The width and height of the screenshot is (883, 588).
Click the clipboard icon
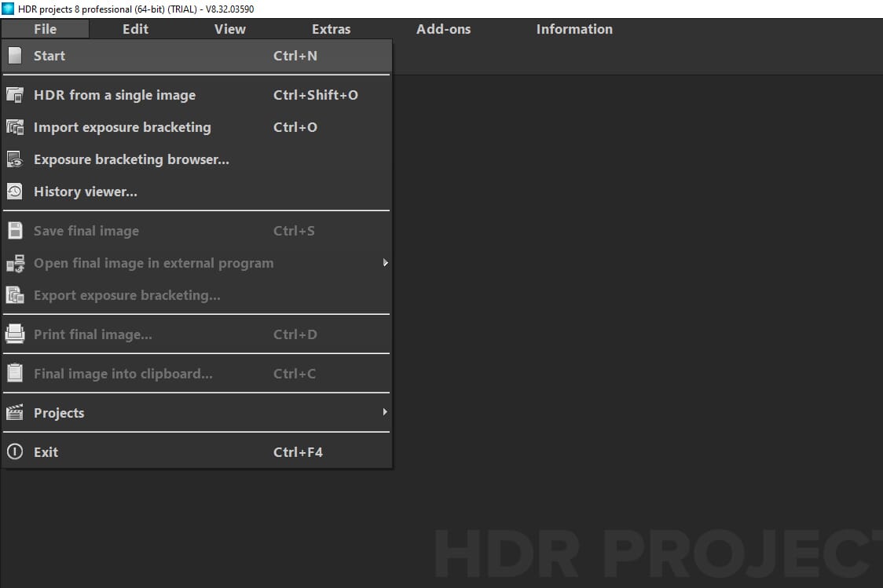coord(15,373)
